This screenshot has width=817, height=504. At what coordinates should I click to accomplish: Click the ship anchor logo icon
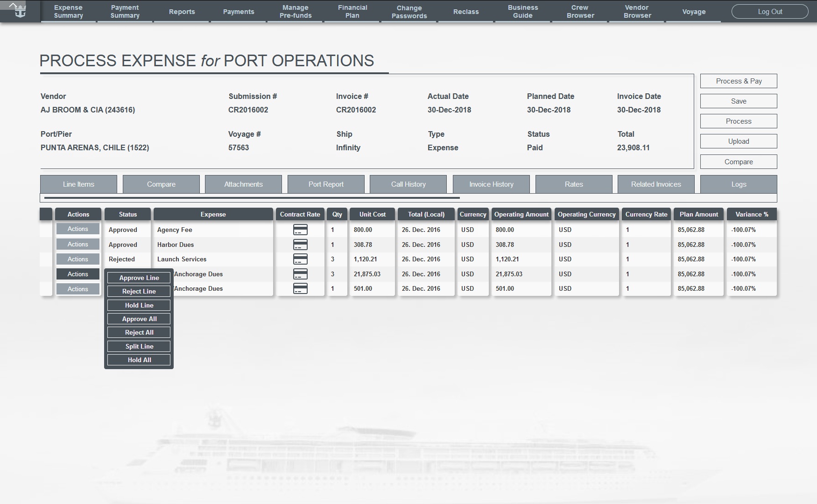click(x=19, y=10)
